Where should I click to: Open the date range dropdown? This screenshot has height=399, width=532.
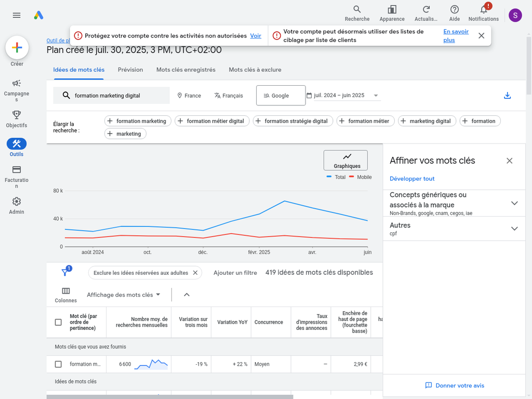pos(343,96)
